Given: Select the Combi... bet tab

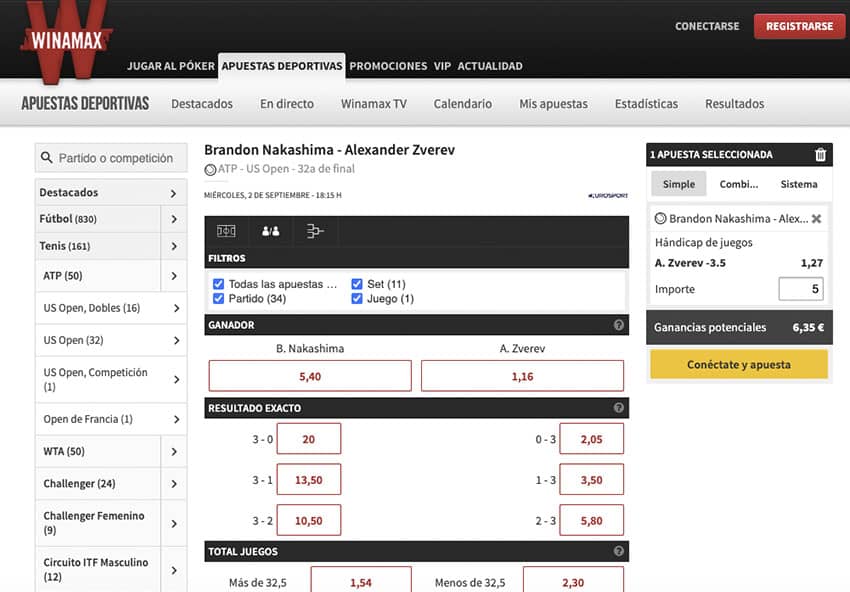Looking at the screenshot, I should [x=739, y=184].
